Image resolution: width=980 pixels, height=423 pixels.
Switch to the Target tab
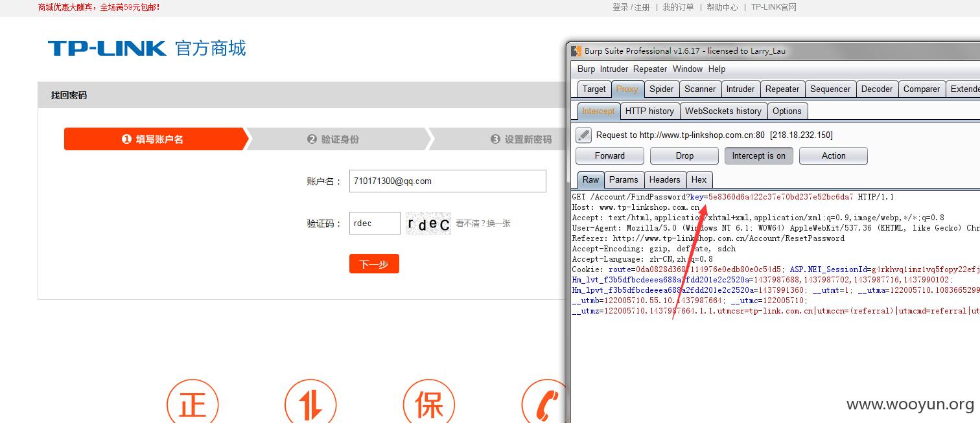[594, 89]
